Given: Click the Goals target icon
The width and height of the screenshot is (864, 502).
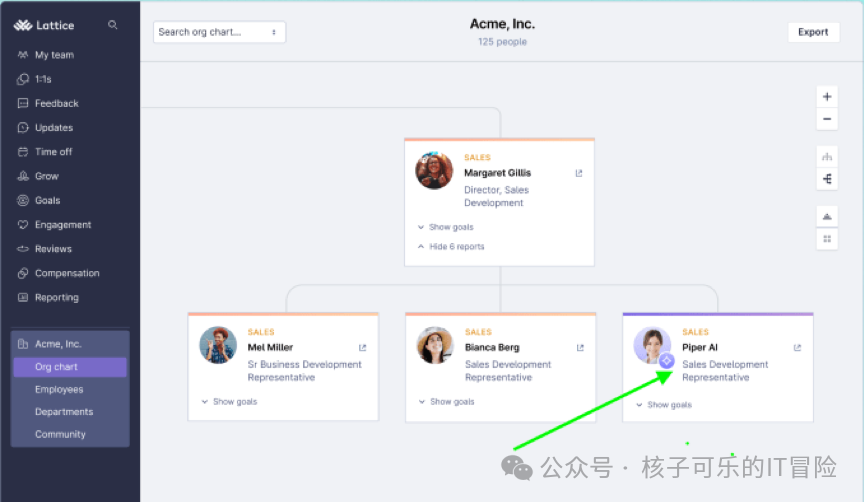Looking at the screenshot, I should 23,200.
